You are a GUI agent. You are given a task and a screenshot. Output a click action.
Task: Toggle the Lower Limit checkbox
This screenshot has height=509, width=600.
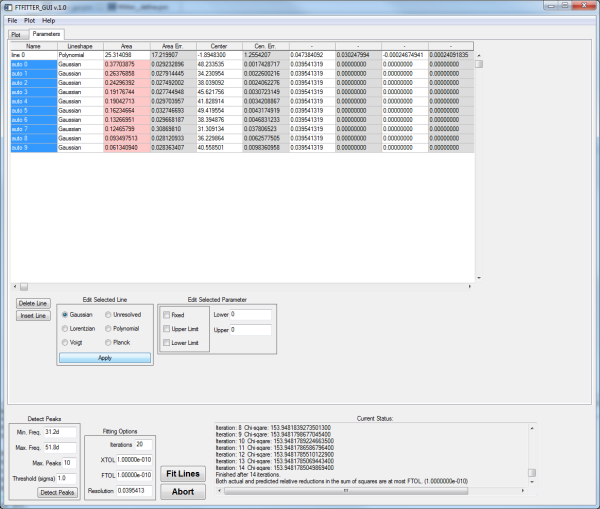coord(166,343)
